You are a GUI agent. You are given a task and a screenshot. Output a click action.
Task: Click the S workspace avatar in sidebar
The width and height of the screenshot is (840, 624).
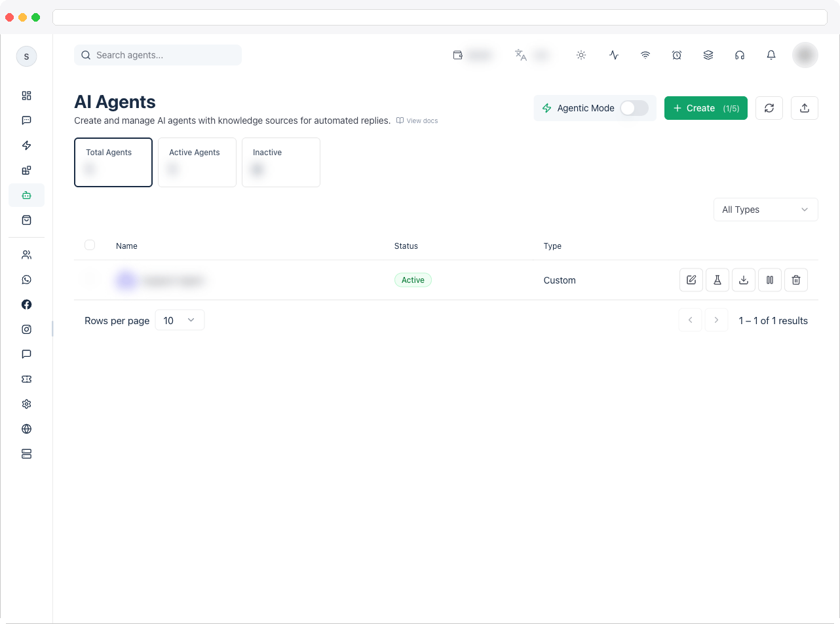26,56
